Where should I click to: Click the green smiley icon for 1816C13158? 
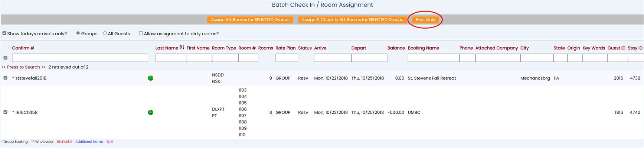click(x=151, y=112)
